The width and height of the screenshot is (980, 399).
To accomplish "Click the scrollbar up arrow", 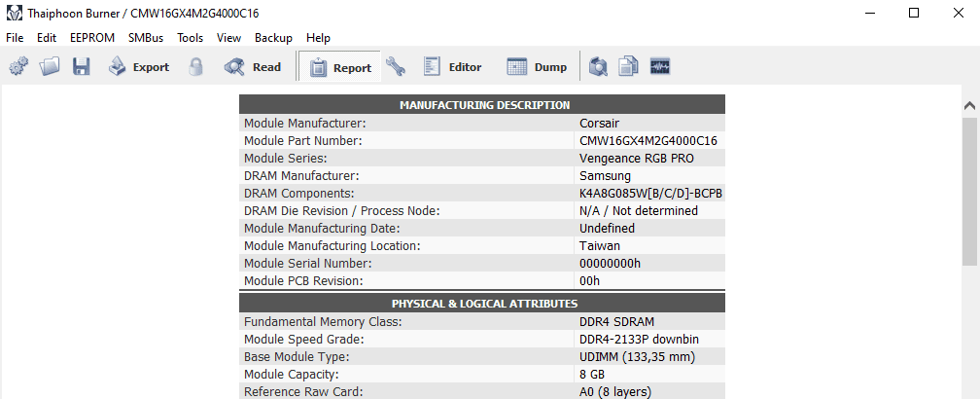I will pyautogui.click(x=970, y=106).
